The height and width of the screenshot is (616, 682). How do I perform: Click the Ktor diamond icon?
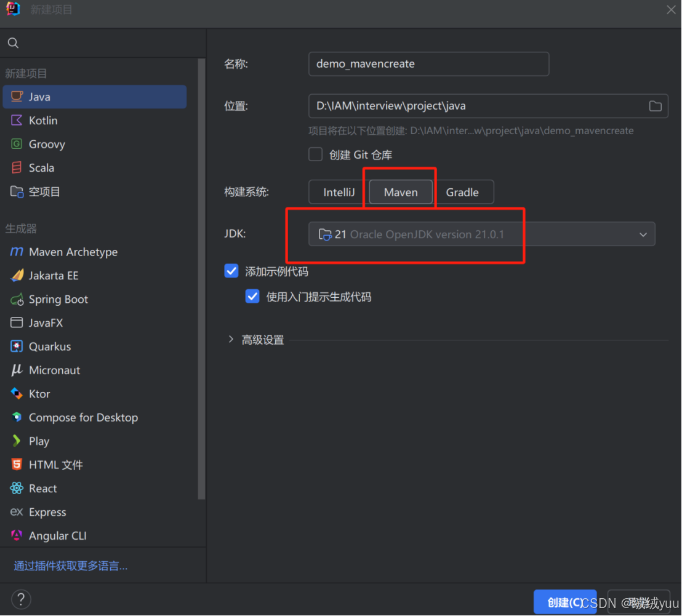tap(17, 393)
